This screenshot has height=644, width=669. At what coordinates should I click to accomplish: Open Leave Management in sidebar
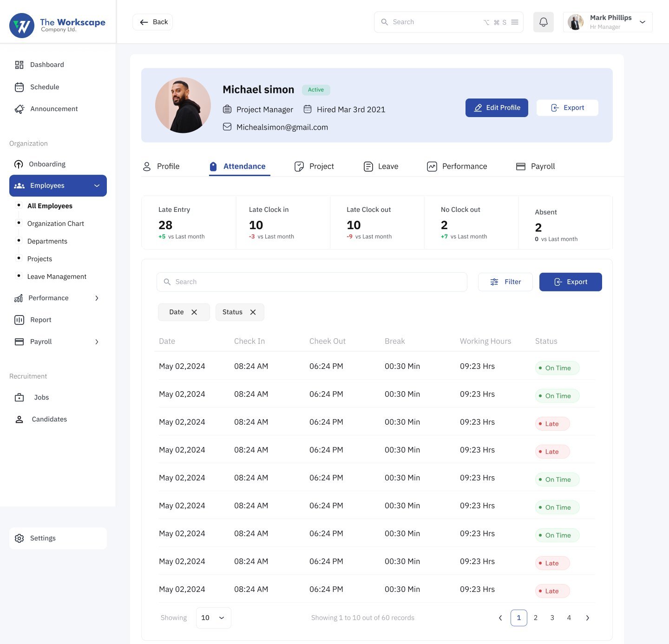click(x=57, y=276)
